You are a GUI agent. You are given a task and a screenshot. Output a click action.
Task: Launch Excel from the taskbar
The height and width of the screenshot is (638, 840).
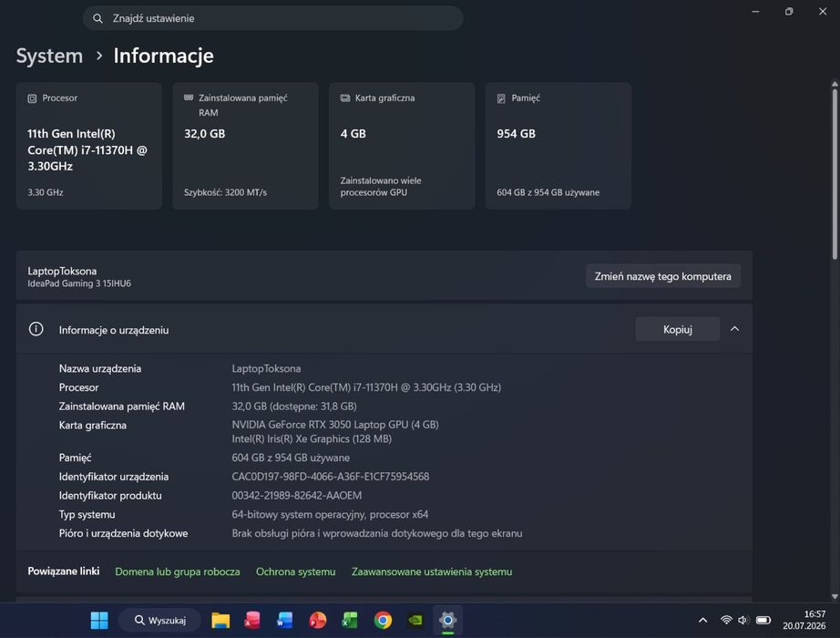350,621
